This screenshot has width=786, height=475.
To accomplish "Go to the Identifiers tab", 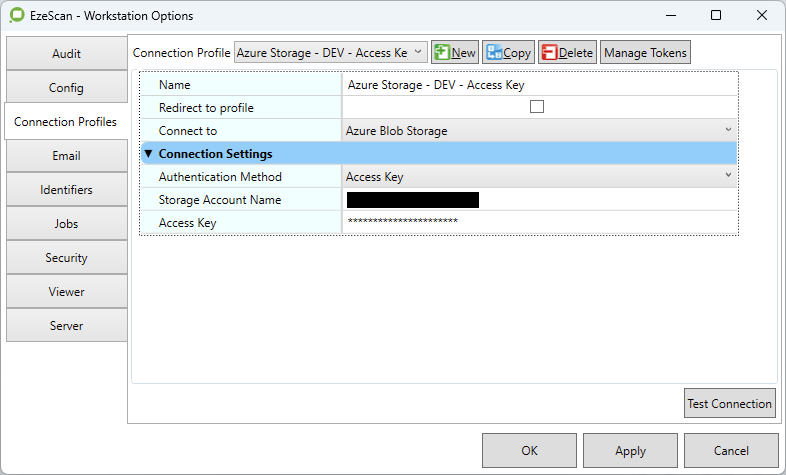I will [x=66, y=190].
